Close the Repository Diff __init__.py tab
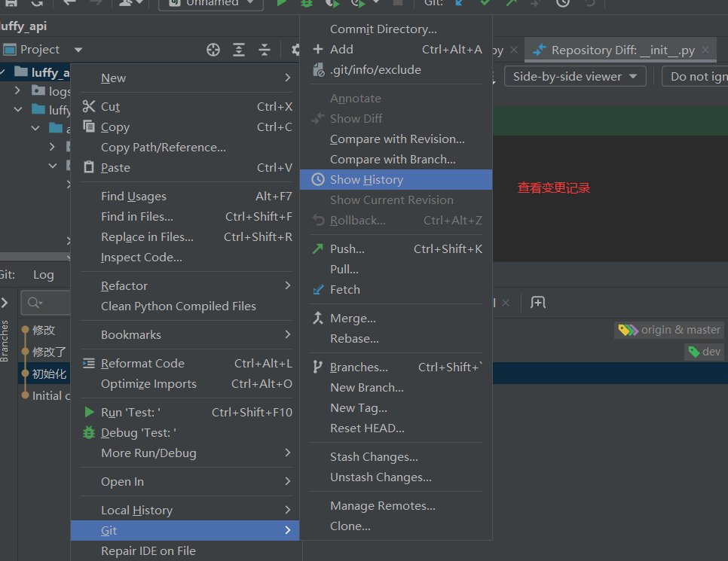This screenshot has height=561, width=728. tap(705, 50)
